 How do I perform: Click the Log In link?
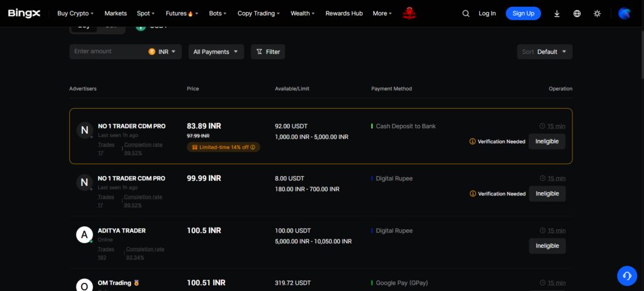pyautogui.click(x=487, y=13)
